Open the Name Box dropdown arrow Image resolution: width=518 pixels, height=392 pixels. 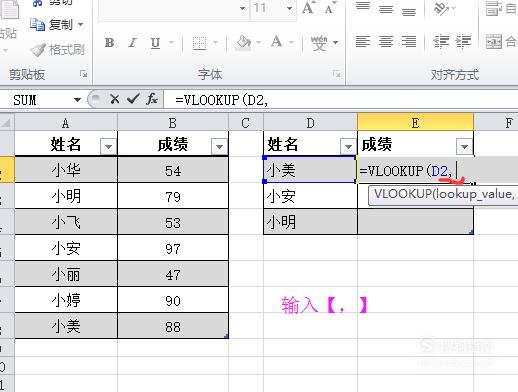point(77,100)
